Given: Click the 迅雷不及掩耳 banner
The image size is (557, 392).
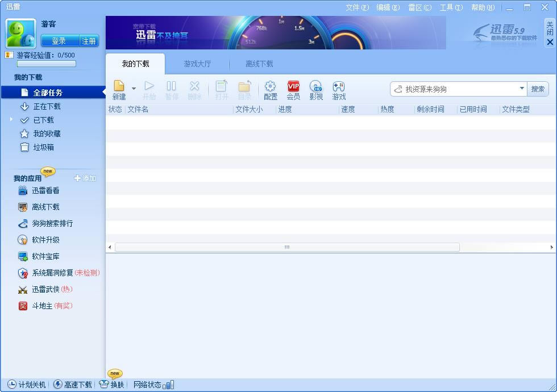Looking at the screenshot, I should (276, 33).
